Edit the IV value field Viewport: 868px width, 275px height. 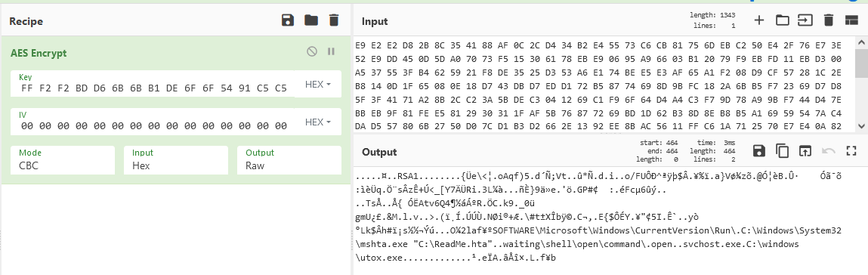point(153,122)
